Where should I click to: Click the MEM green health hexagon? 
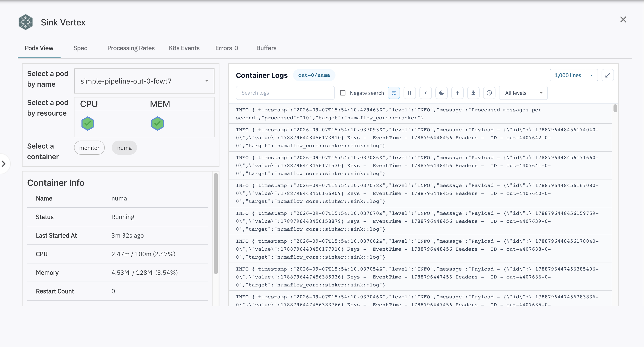point(158,124)
